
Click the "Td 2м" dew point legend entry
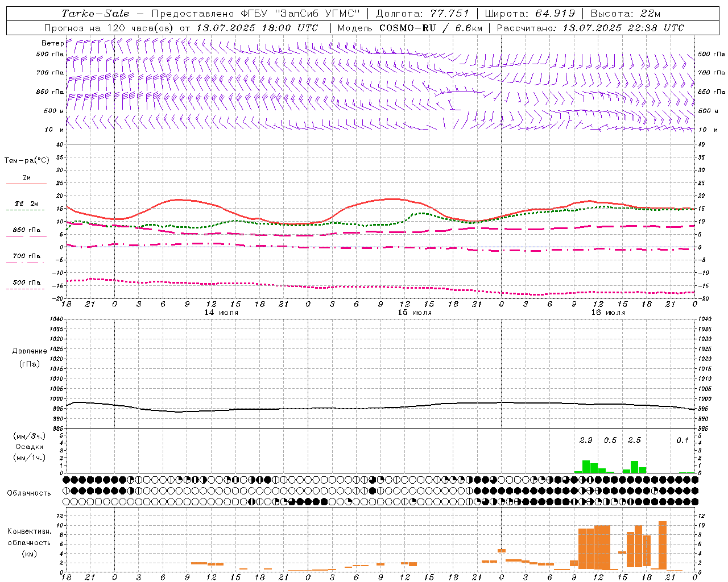(27, 203)
